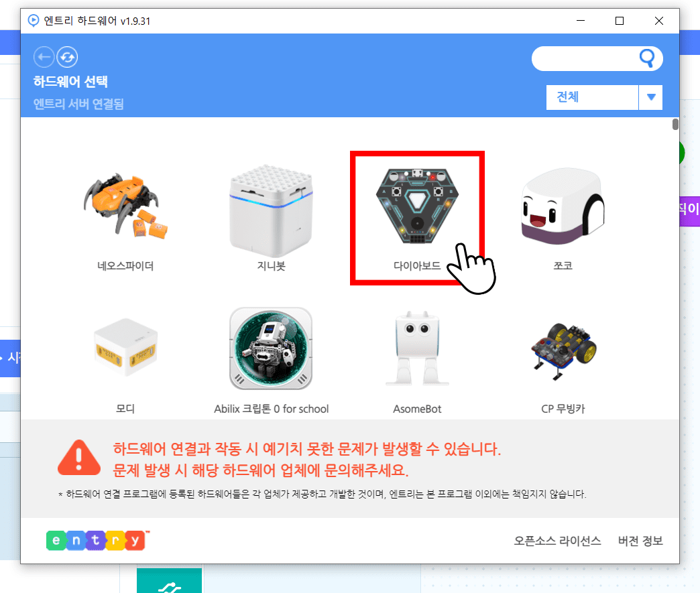700x593 pixels.
Task: Select the AsomeBot walking robot hardware
Action: click(x=417, y=348)
